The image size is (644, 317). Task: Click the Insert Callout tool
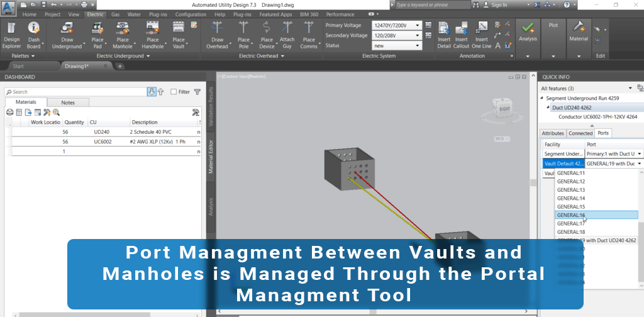[x=461, y=35]
